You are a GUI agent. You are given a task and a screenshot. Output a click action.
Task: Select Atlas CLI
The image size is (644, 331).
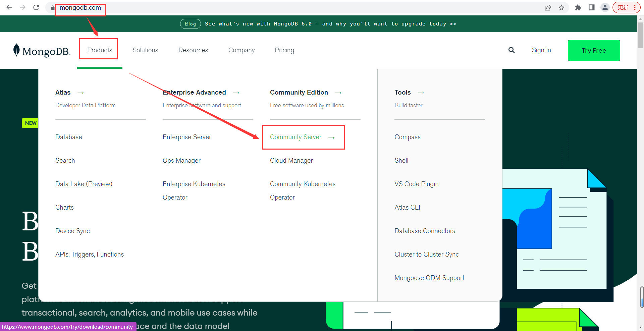407,207
